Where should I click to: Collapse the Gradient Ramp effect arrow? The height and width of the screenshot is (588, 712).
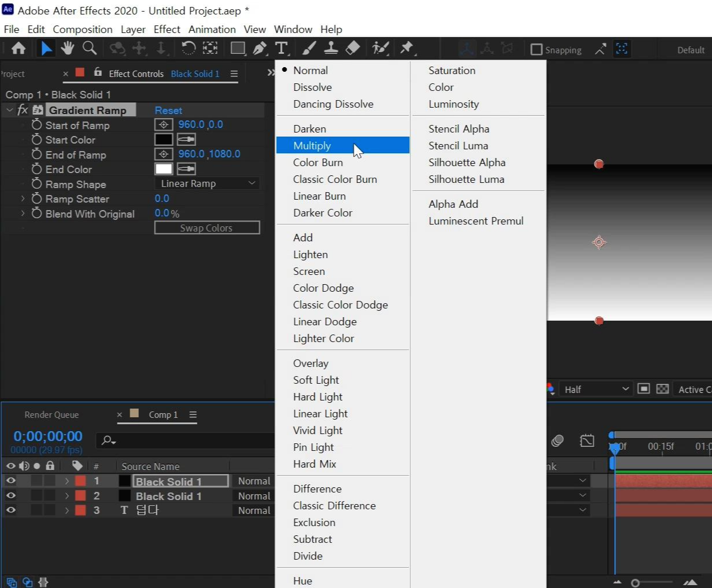pos(9,110)
